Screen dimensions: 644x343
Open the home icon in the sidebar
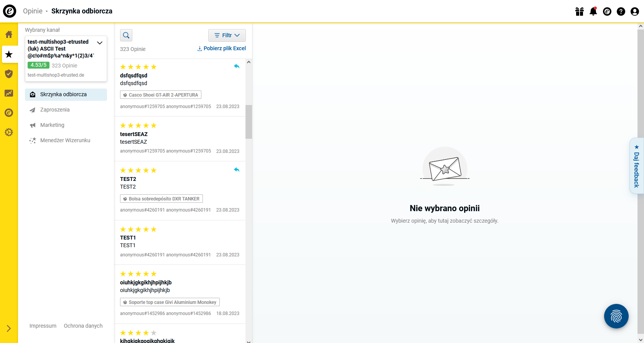(9, 34)
